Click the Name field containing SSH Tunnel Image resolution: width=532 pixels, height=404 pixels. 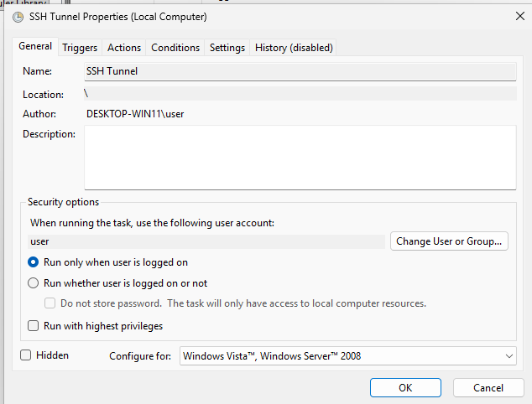pyautogui.click(x=300, y=71)
